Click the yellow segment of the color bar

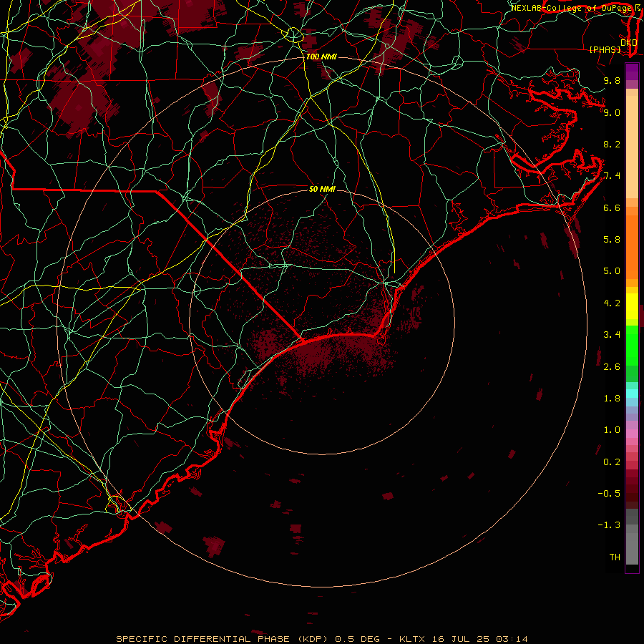tap(632, 306)
